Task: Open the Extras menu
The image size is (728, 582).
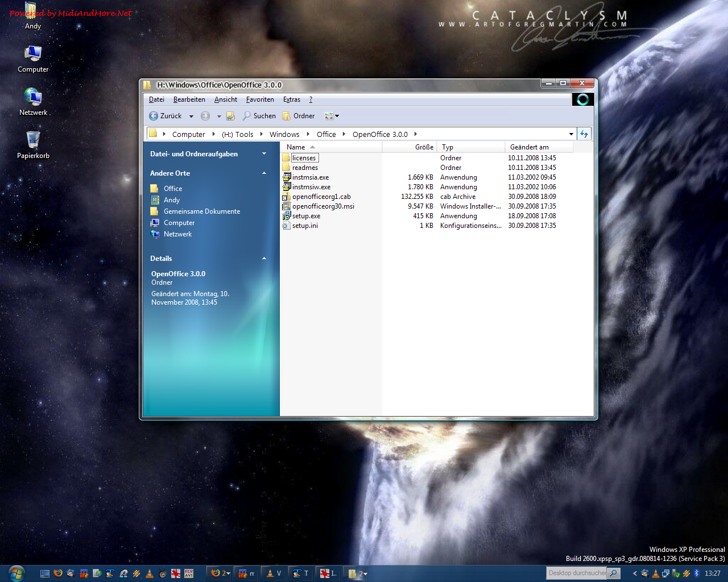Action: [x=292, y=99]
